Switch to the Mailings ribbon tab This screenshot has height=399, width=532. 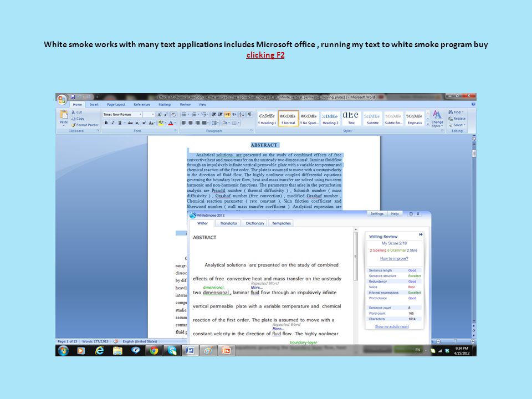(165, 105)
